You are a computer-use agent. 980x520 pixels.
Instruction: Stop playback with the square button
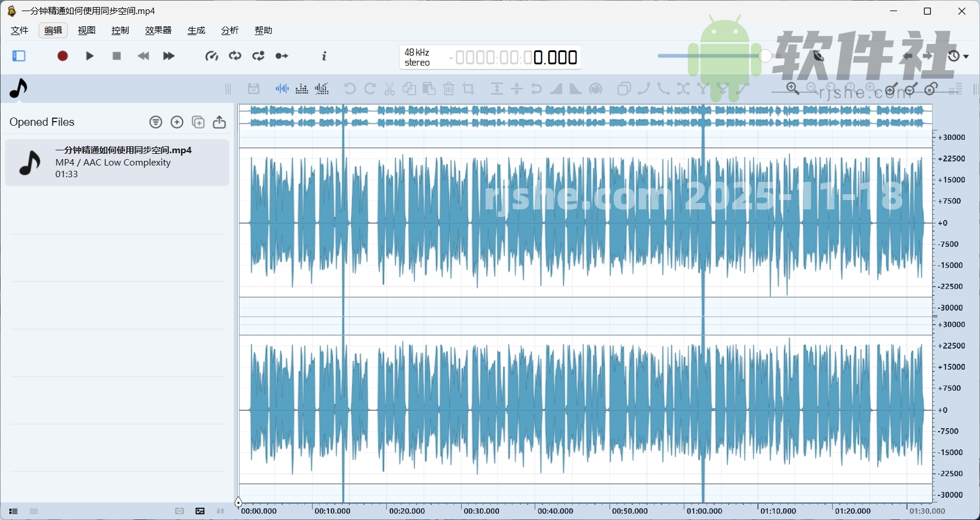click(x=116, y=56)
